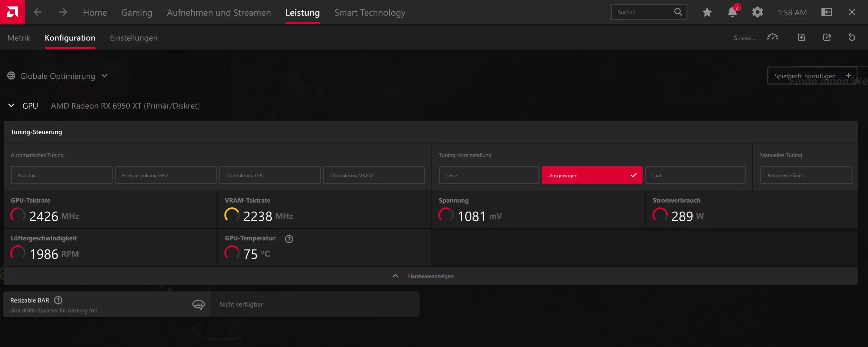This screenshot has width=868, height=347.
Task: Reset tuning with the undo icon
Action: [x=852, y=37]
